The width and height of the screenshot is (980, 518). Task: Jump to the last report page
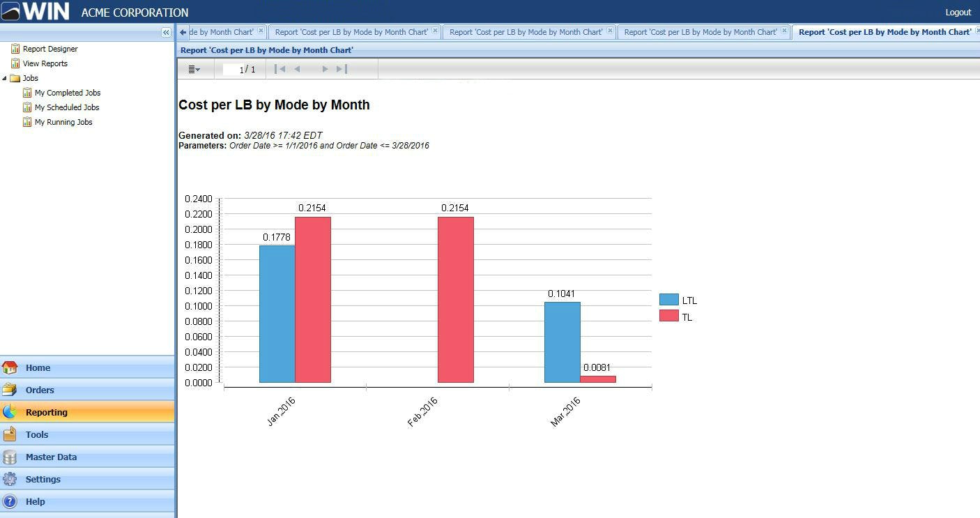342,69
